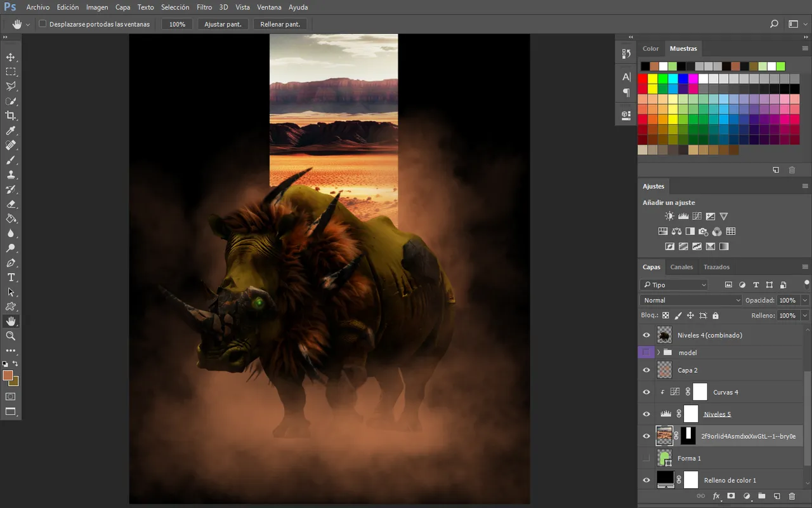This screenshot has height=508, width=812.
Task: Switch to the Color panel tab
Action: 651,48
